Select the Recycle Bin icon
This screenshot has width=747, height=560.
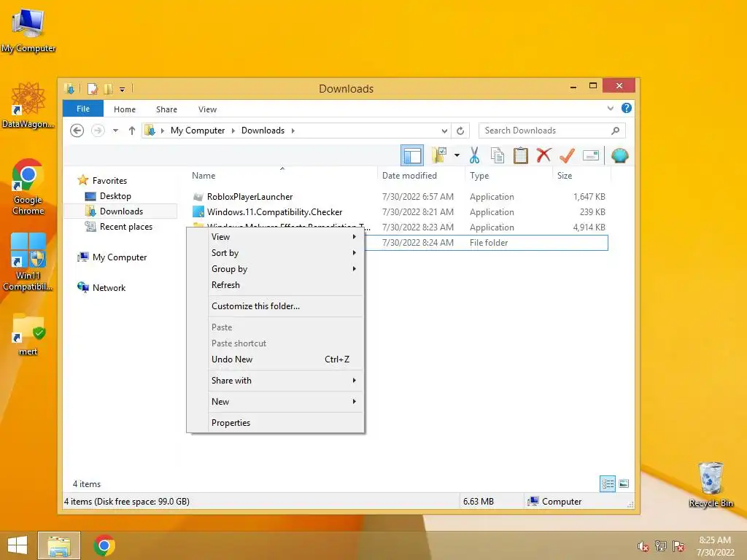pyautogui.click(x=711, y=485)
